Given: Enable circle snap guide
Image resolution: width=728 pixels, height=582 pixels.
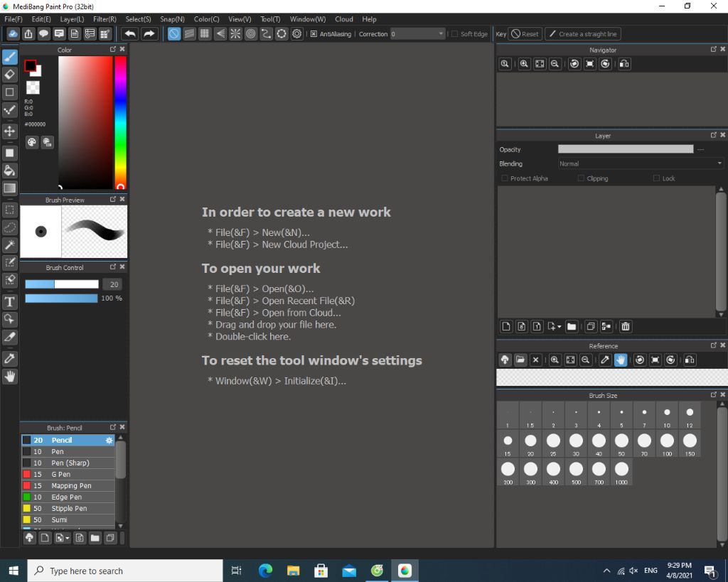Looking at the screenshot, I should pyautogui.click(x=251, y=34).
